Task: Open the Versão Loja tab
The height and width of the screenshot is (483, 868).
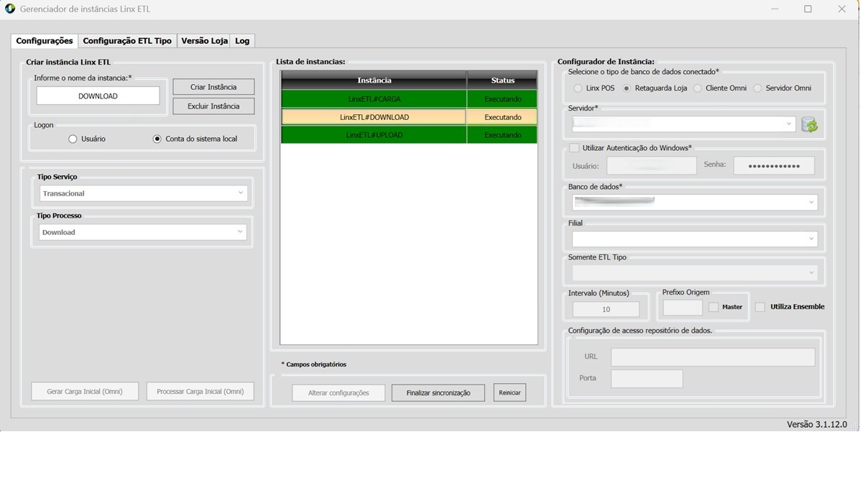Action: 204,41
